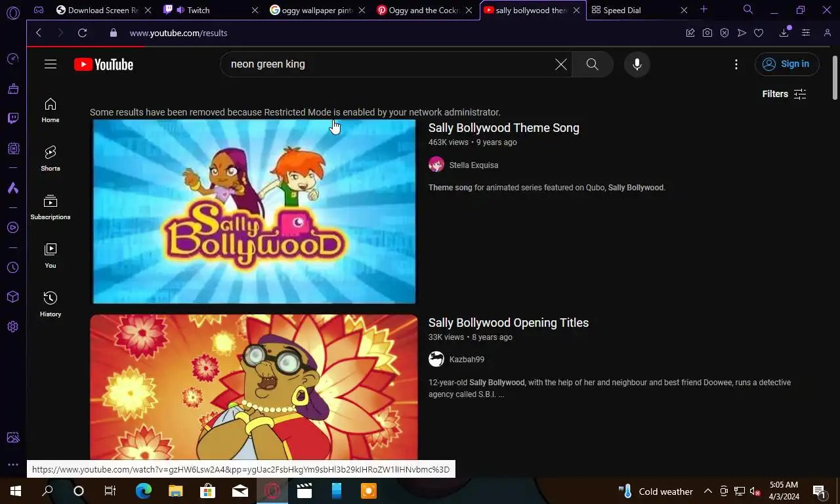Play Sally Bollywood Theme Song thumbnail
This screenshot has width=840, height=504.
point(254,211)
